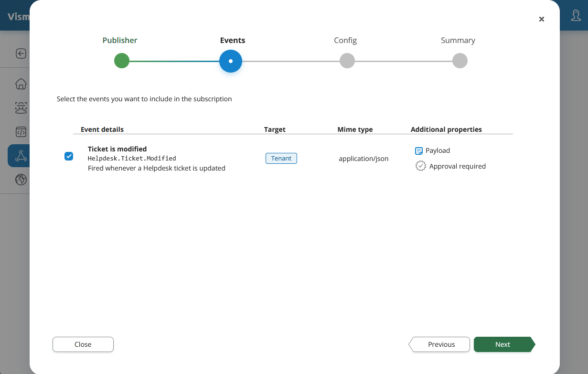Select the code brackets sidebar icon

[x=21, y=132]
